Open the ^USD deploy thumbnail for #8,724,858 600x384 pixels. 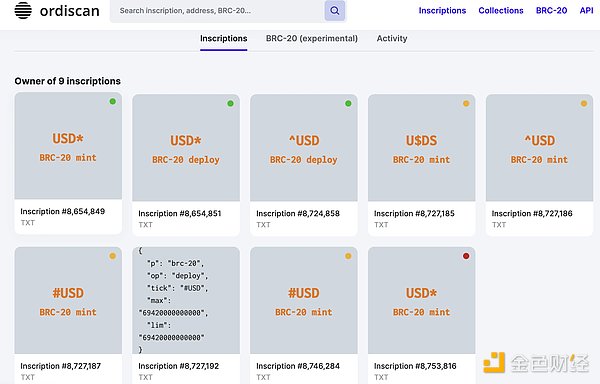click(304, 148)
